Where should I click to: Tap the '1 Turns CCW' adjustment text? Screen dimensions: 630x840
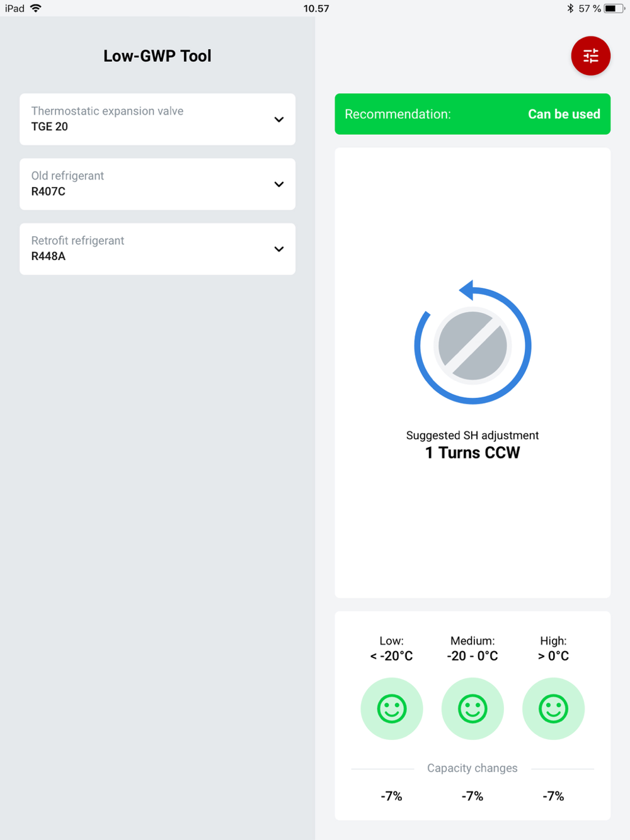pos(472,453)
